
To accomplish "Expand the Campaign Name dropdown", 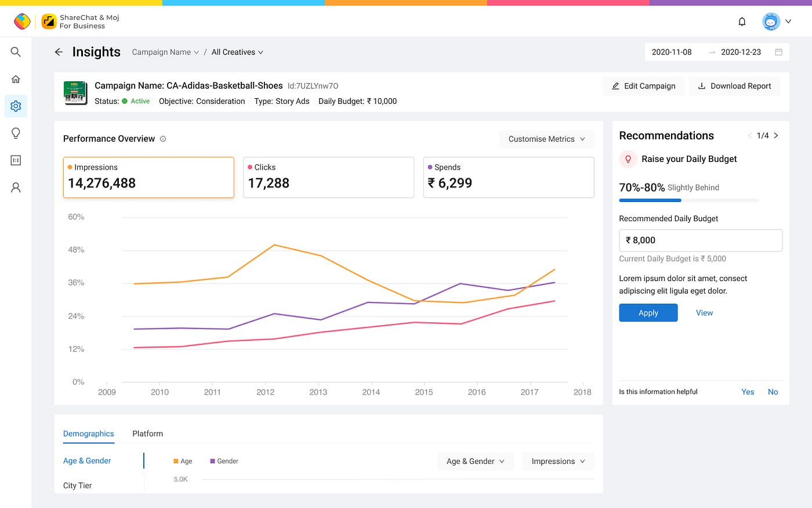I will click(x=165, y=52).
